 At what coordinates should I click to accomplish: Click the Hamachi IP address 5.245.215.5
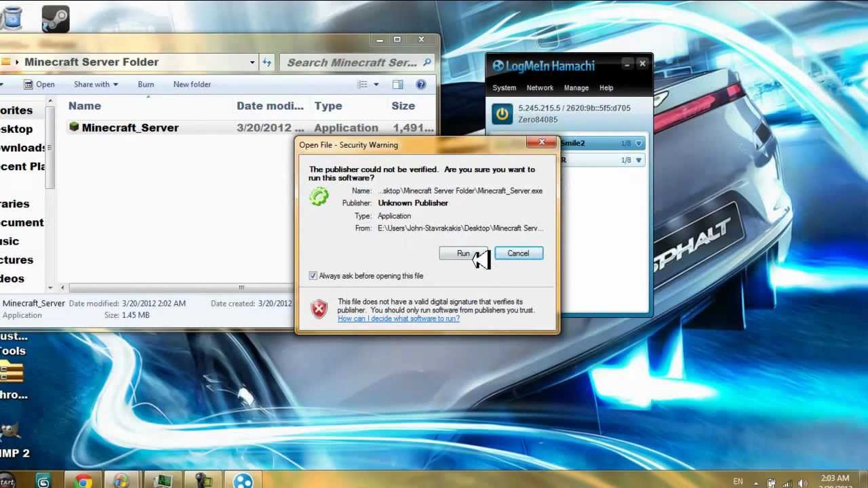(540, 108)
